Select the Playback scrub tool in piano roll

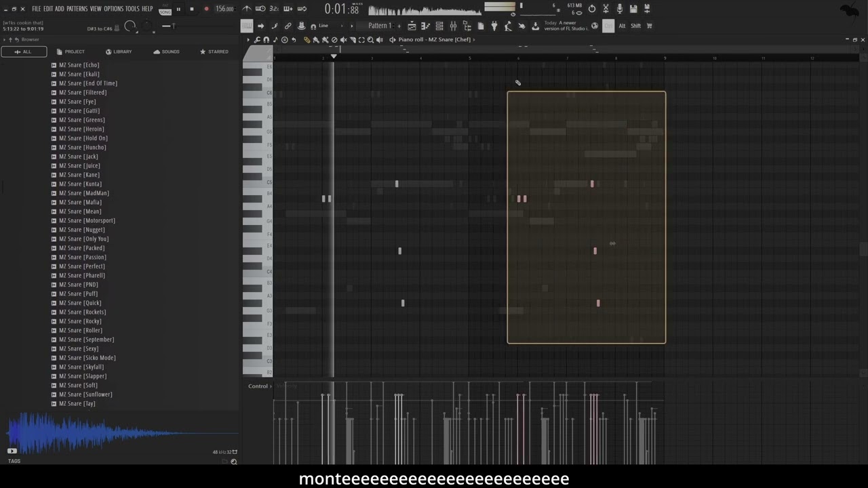coord(379,40)
